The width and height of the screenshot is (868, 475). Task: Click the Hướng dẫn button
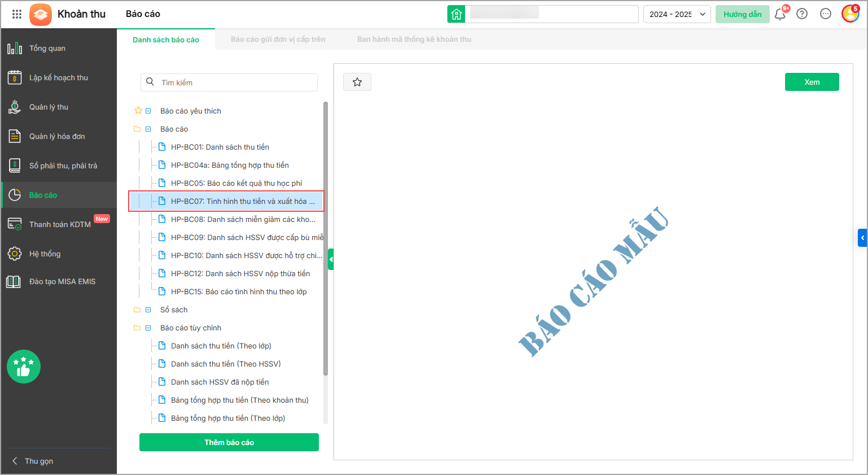(742, 14)
